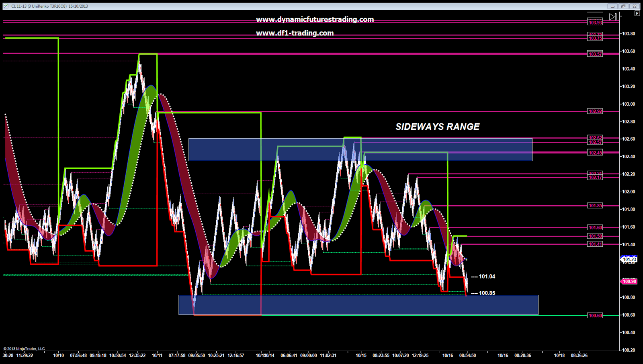This screenshot has height=364, width=643.
Task: Click the 103.00 price axis value
Action: point(629,104)
